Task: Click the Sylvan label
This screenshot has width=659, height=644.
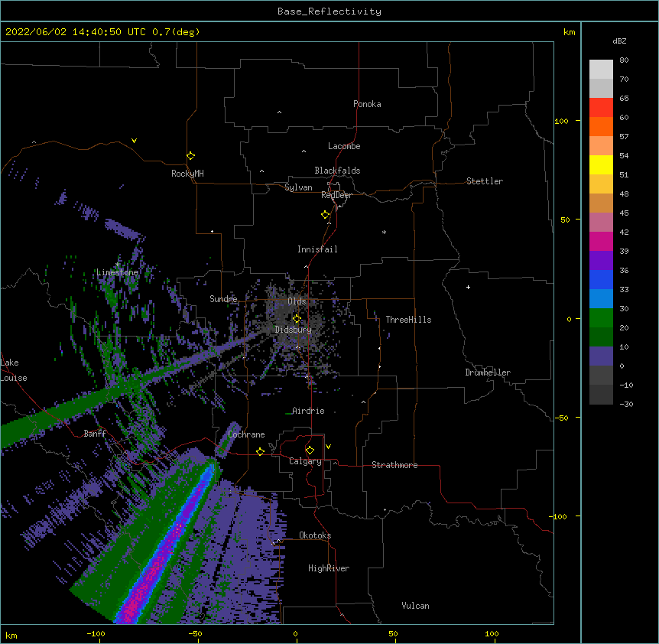Action: (x=298, y=187)
